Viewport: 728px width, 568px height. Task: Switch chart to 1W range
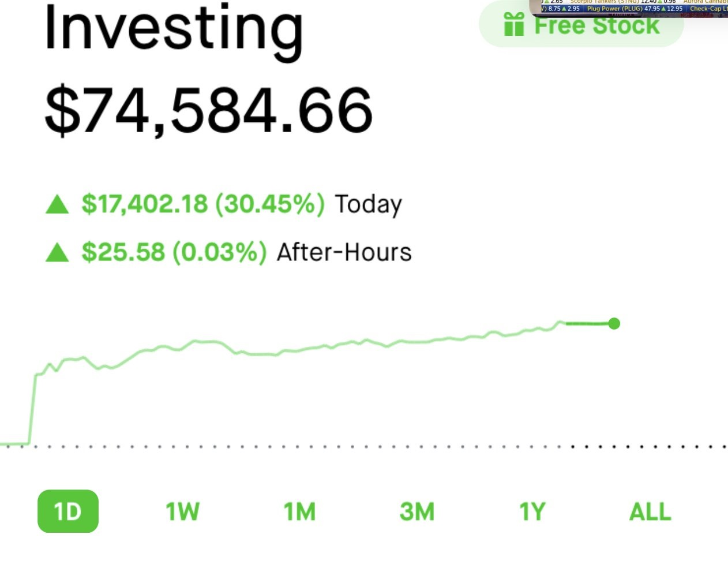click(x=182, y=511)
